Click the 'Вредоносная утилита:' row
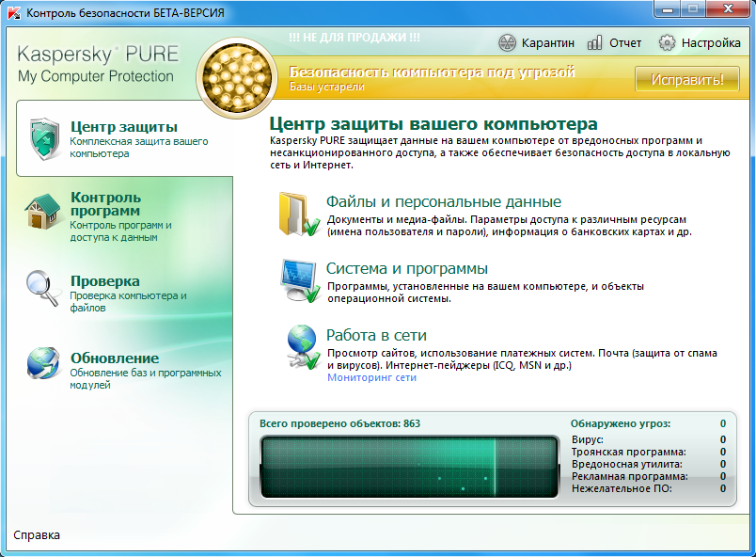The height and width of the screenshot is (557, 756). point(649,464)
